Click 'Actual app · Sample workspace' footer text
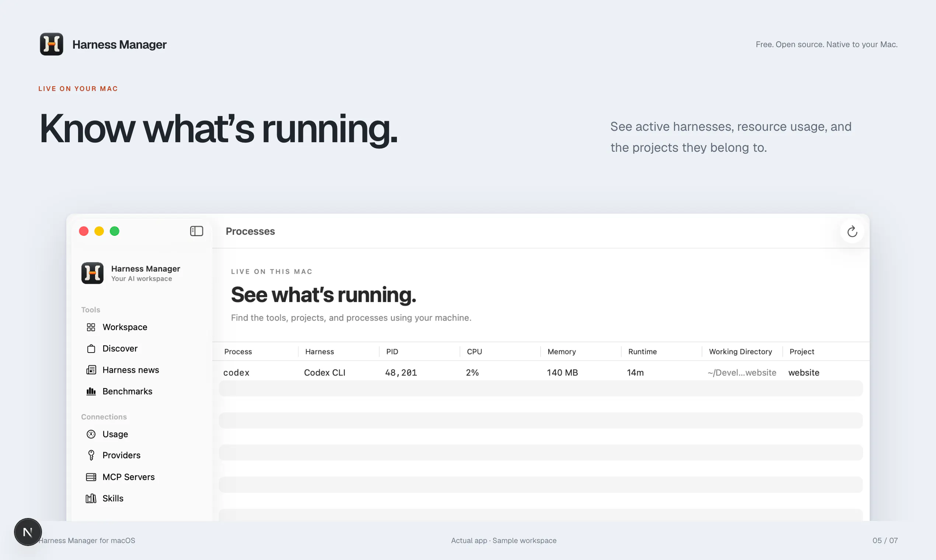This screenshot has height=560, width=936. pyautogui.click(x=503, y=540)
